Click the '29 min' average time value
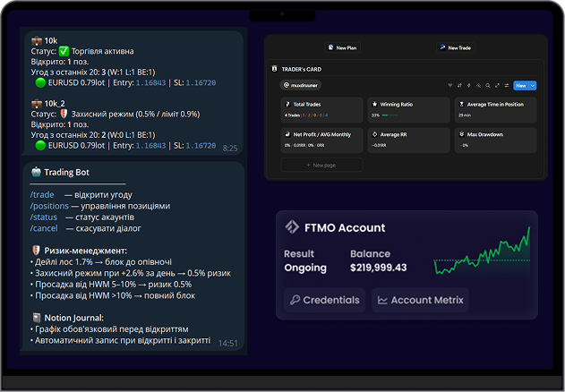 tap(465, 115)
